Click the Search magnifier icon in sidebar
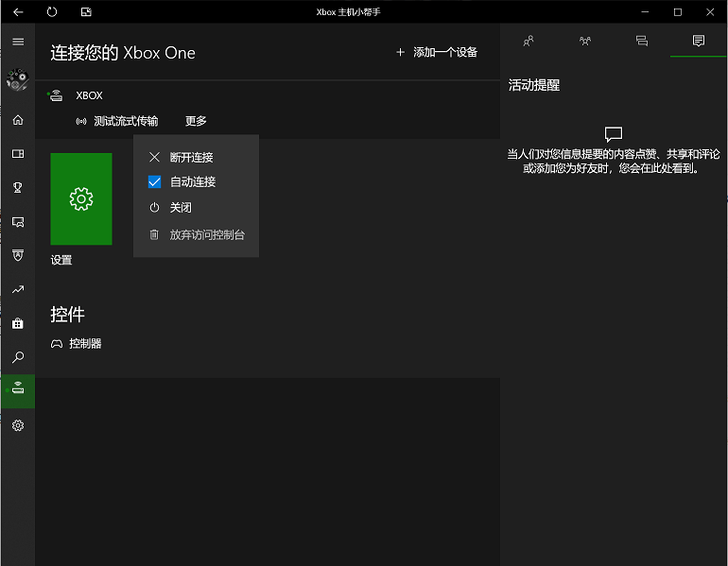 click(17, 357)
